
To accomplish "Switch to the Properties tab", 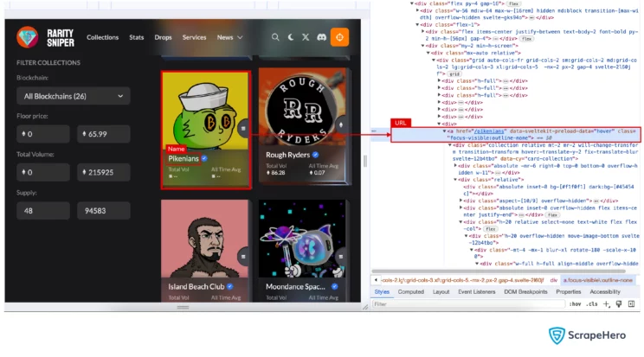I will click(x=569, y=292).
